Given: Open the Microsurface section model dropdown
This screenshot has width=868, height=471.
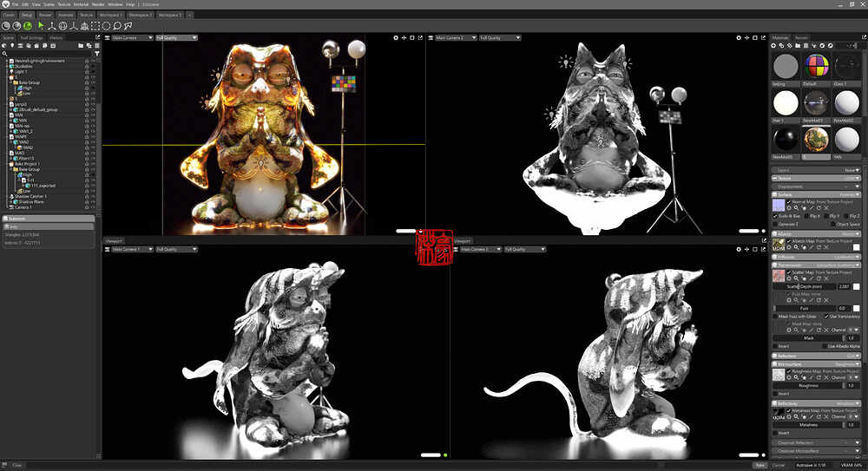Looking at the screenshot, I should pos(845,364).
